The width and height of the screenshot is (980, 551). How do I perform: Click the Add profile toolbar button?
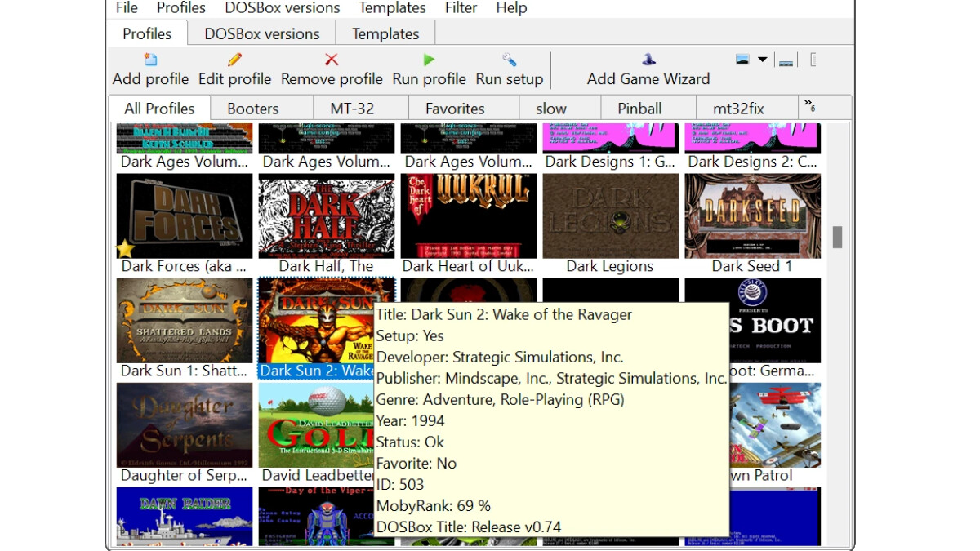click(x=150, y=69)
